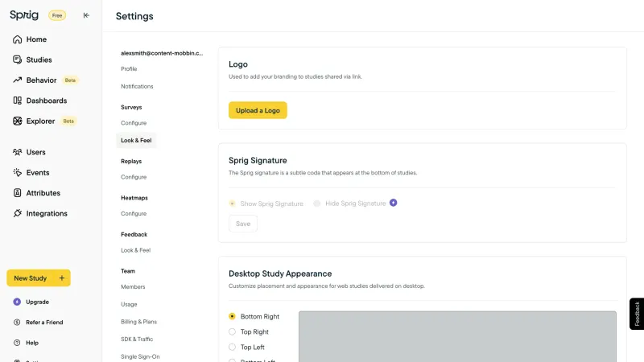Click the Upgrade link
644x362 pixels.
coord(37,302)
